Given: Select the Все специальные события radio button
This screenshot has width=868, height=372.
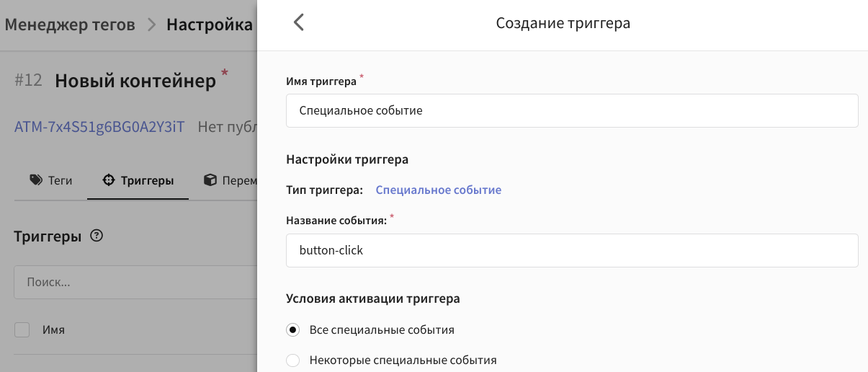Looking at the screenshot, I should tap(292, 330).
